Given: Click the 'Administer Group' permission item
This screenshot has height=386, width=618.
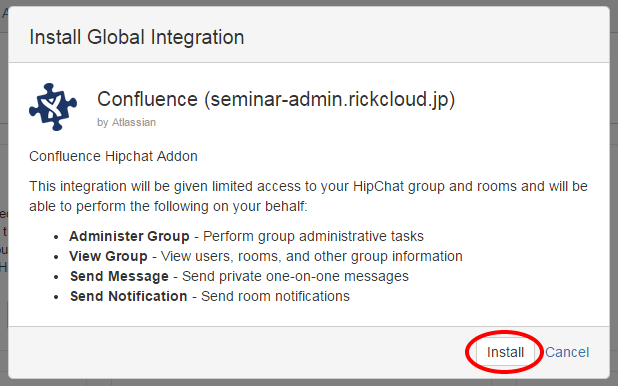Looking at the screenshot, I should (x=246, y=236).
